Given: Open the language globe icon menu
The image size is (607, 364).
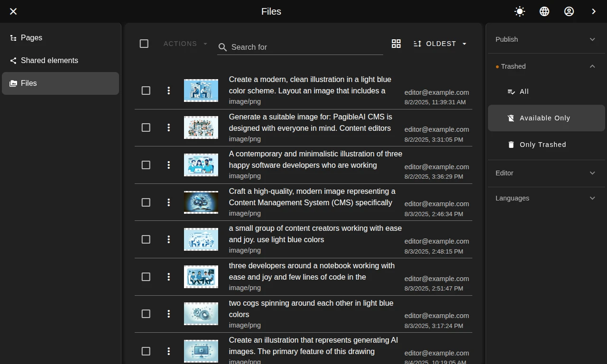Looking at the screenshot, I should point(544,11).
